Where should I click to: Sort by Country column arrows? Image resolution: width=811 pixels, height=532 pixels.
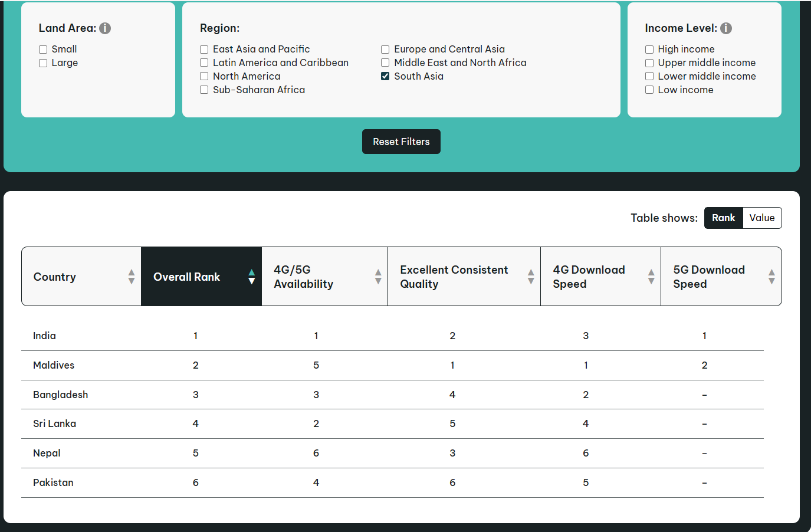[132, 277]
